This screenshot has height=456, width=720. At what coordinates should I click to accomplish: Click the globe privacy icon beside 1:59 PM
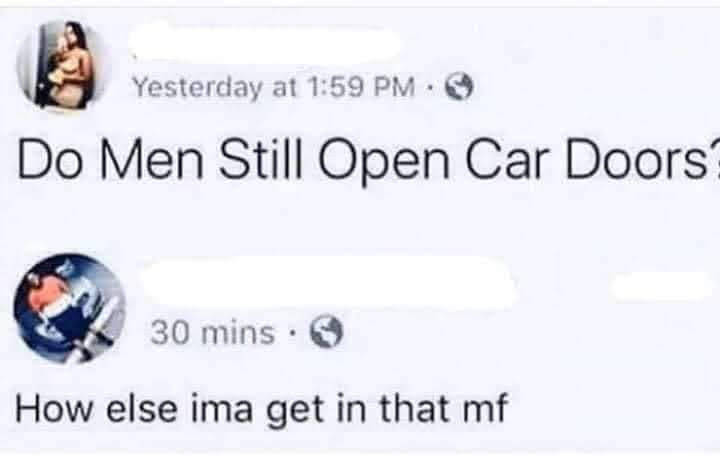point(460,87)
